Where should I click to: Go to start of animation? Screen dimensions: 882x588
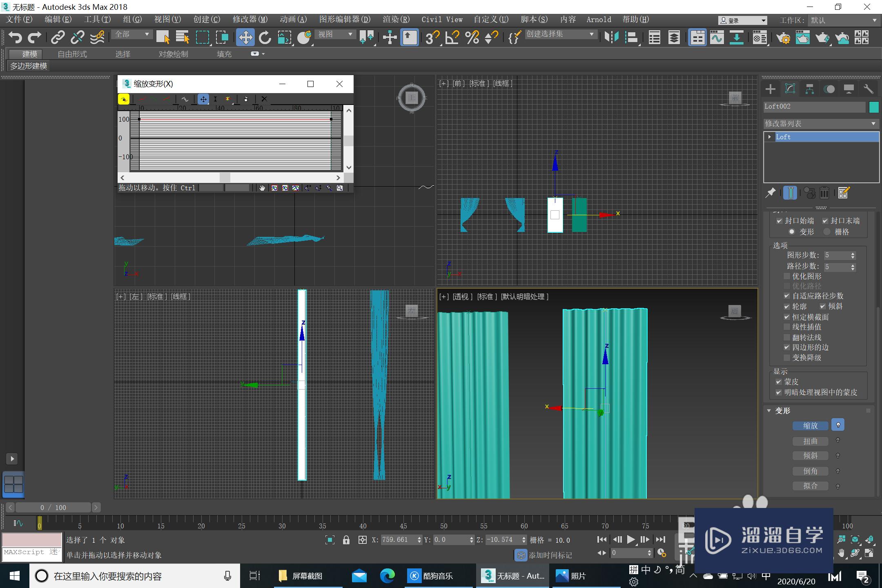pos(602,539)
